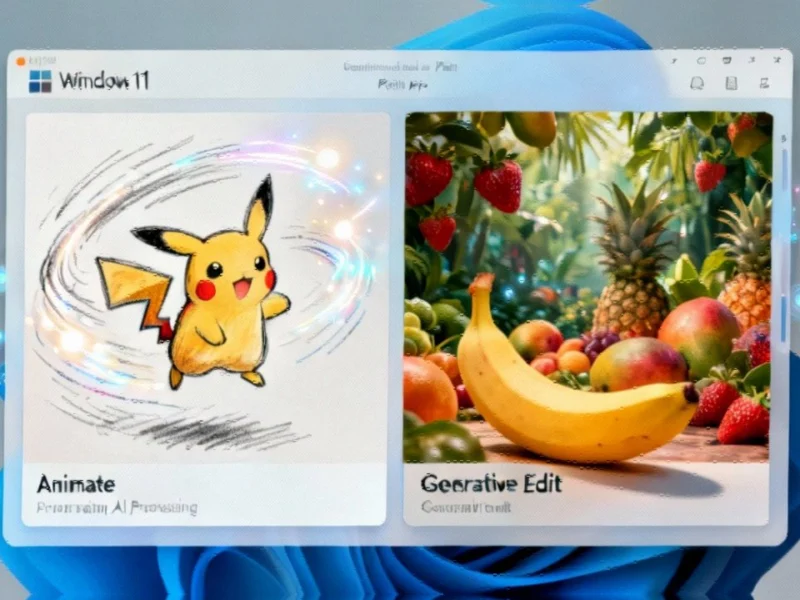Click the orange dot in the top-left corner
The width and height of the screenshot is (800, 600).
(20, 61)
